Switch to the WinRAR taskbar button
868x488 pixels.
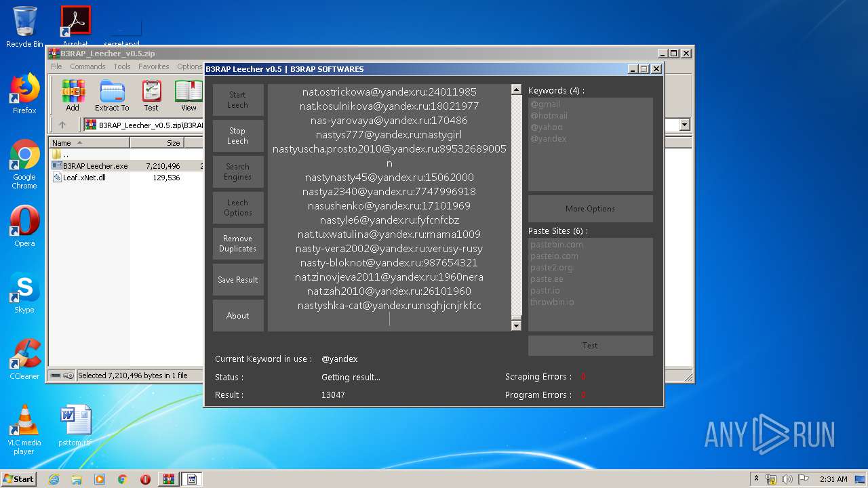[x=169, y=479]
